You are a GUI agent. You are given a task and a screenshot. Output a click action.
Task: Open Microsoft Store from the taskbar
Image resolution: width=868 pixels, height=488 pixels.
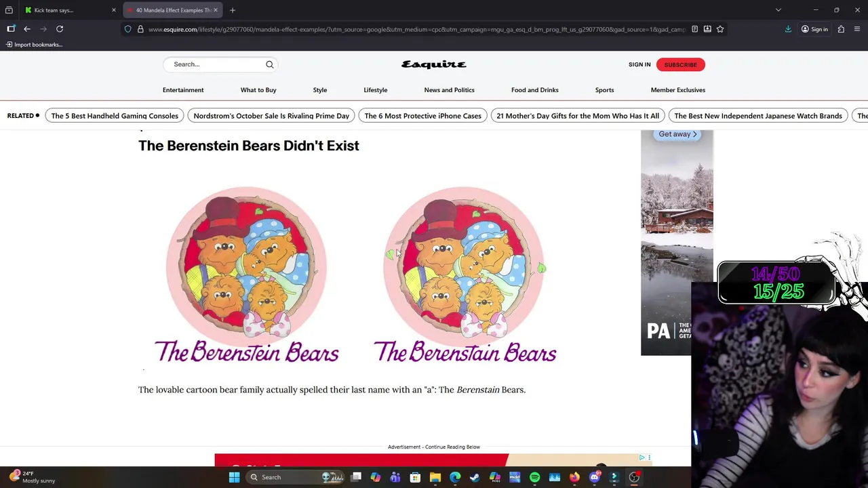(416, 477)
